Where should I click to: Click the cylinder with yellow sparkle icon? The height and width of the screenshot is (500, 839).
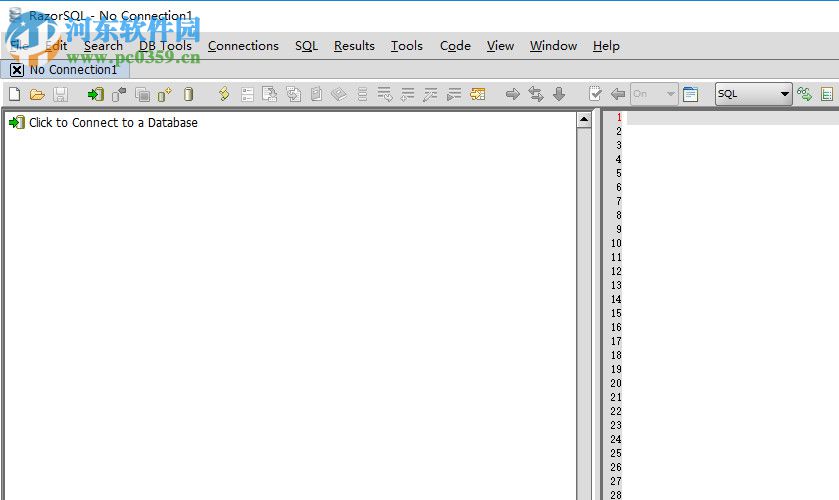pyautogui.click(x=164, y=95)
